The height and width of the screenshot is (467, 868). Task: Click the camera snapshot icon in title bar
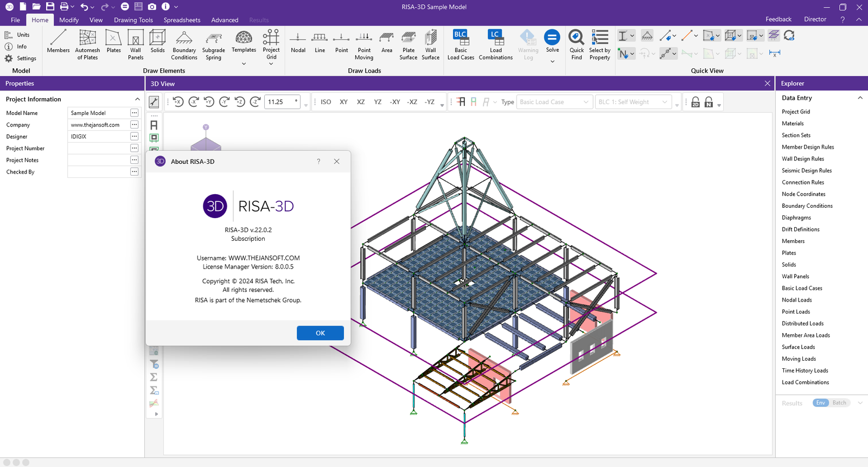click(x=152, y=7)
